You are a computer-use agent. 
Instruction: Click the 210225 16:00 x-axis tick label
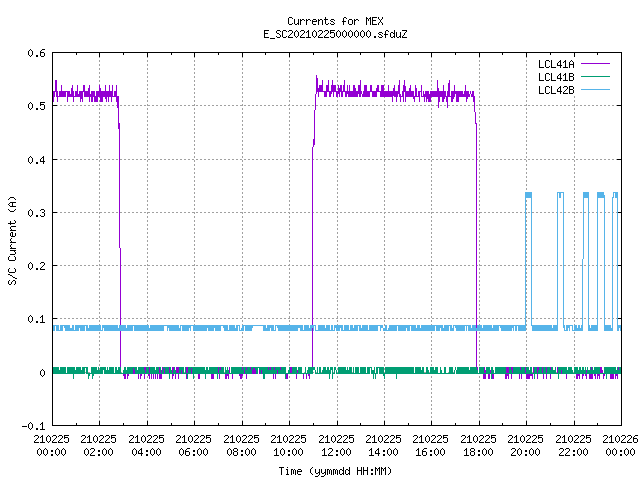pos(431,446)
